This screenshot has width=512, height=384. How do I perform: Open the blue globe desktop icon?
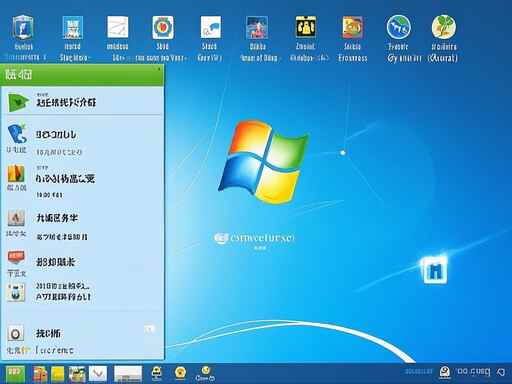pyautogui.click(x=398, y=27)
